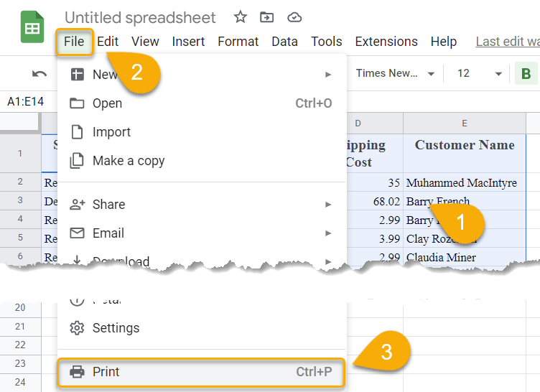540x392 pixels.
Task: Open the Format menu
Action: click(x=238, y=42)
